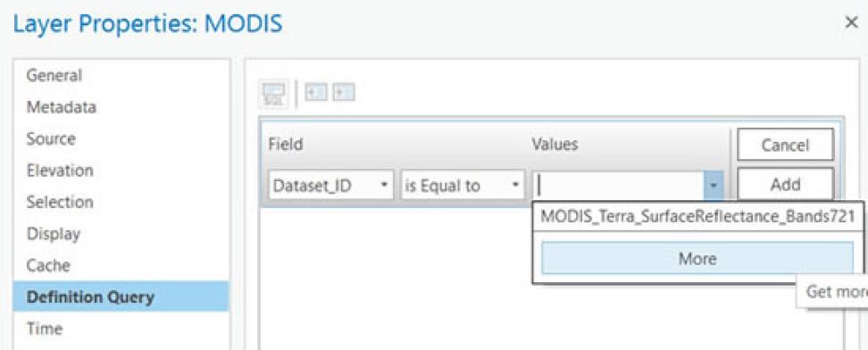Click the Layer Properties: MODIS title
This screenshot has width=868, height=350.
click(148, 24)
